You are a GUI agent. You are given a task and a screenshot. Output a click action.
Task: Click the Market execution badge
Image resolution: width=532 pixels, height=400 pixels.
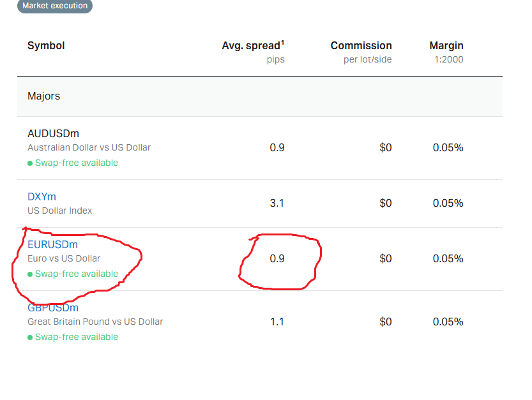55,6
